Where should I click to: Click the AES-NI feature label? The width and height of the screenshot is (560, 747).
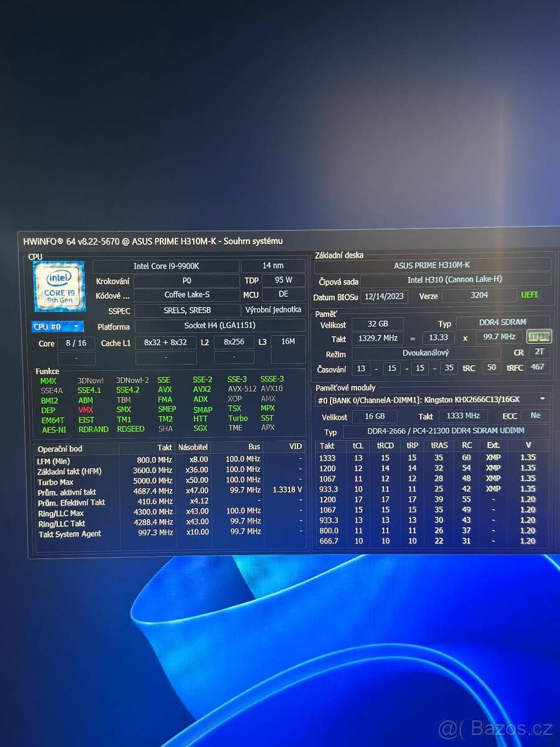click(x=53, y=430)
